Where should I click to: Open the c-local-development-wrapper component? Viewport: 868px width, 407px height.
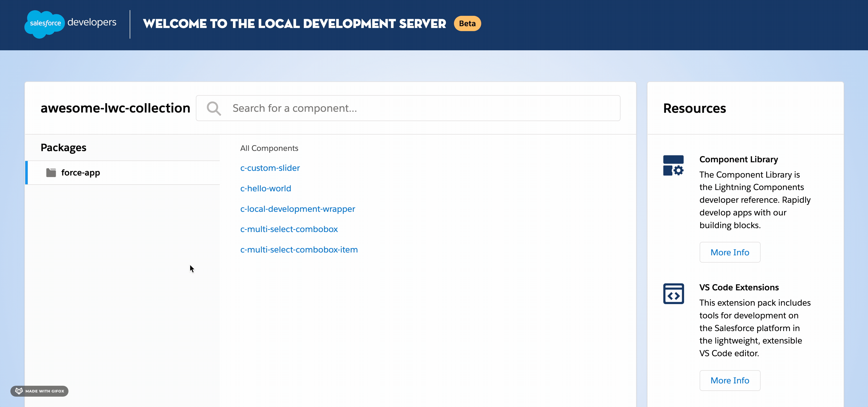tap(298, 209)
